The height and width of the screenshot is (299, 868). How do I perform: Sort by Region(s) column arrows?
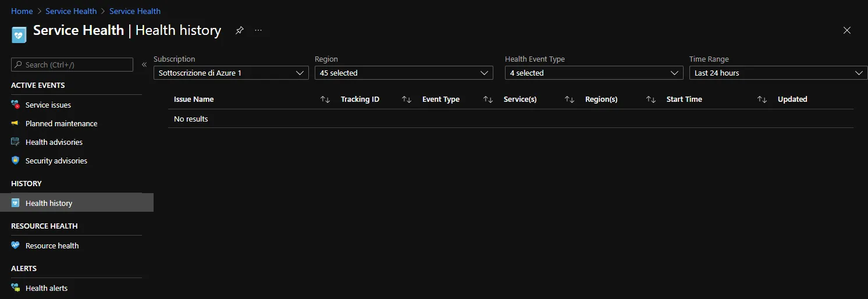point(651,99)
